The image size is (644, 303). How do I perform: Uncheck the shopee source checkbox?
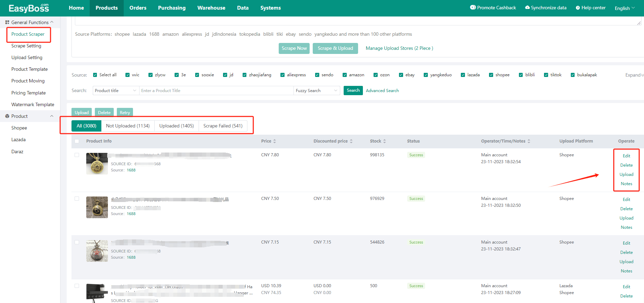tap(491, 75)
